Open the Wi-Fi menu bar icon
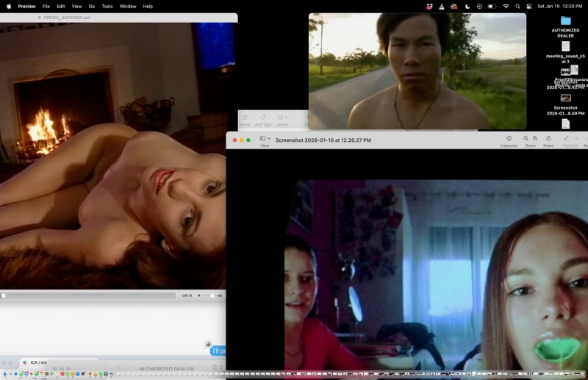 (506, 7)
